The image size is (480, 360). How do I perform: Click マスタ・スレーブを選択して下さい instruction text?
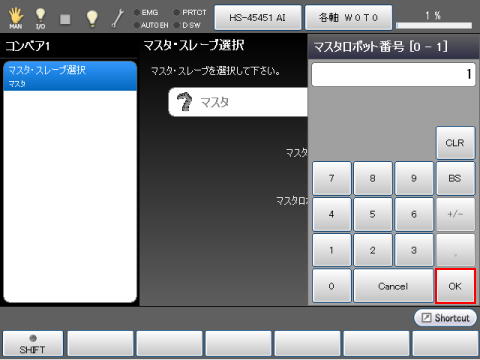pos(215,71)
